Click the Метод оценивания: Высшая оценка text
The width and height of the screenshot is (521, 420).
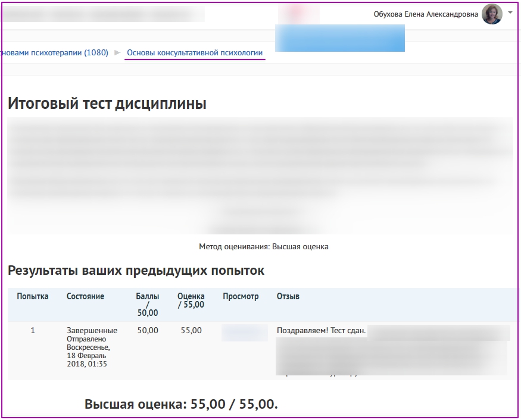click(x=263, y=246)
